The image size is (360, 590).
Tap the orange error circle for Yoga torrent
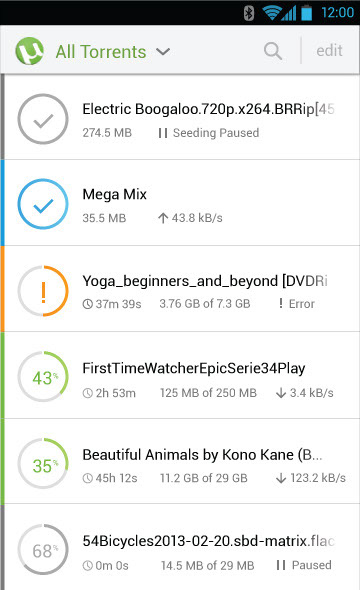pos(43,290)
